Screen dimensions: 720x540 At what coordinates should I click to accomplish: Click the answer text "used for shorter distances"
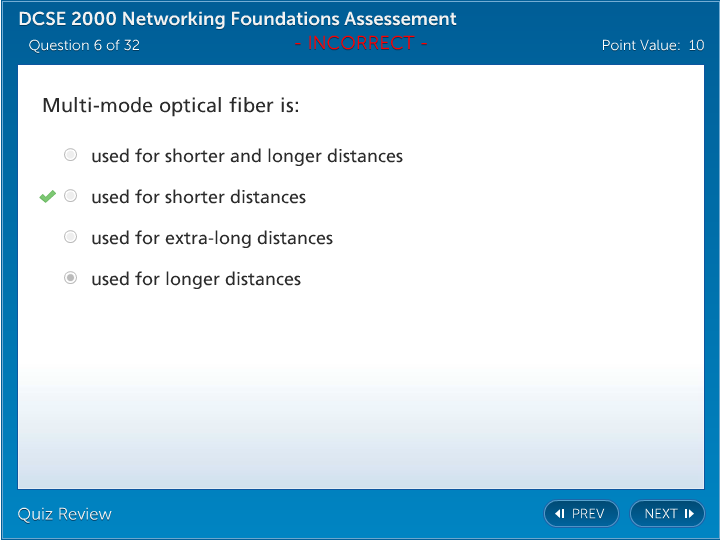(198, 197)
